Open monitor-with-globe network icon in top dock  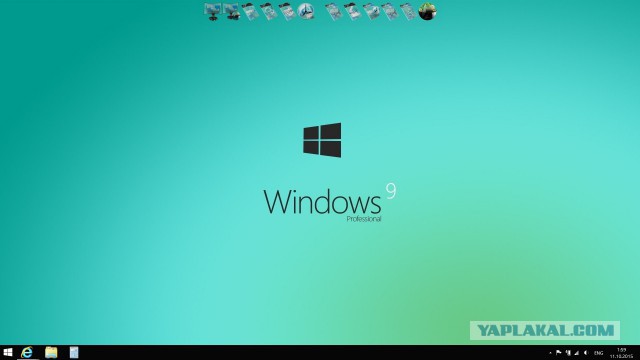[x=231, y=11]
